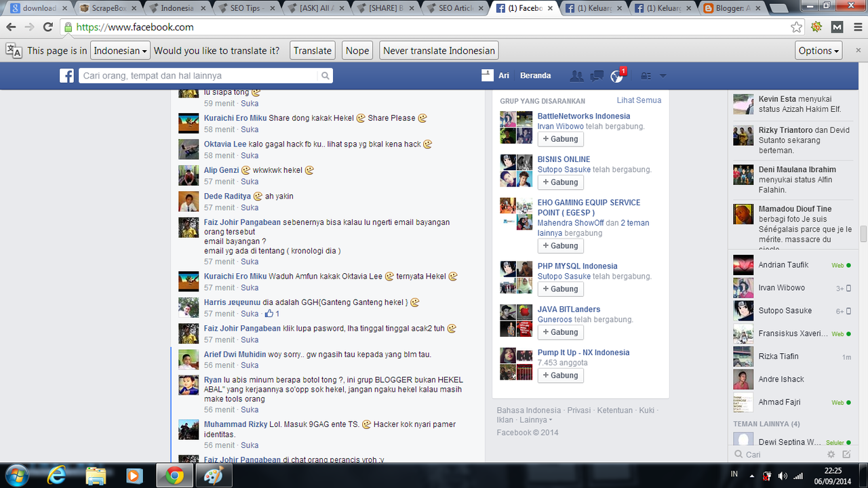
Task: Go to Beranda home link
Action: coord(536,76)
